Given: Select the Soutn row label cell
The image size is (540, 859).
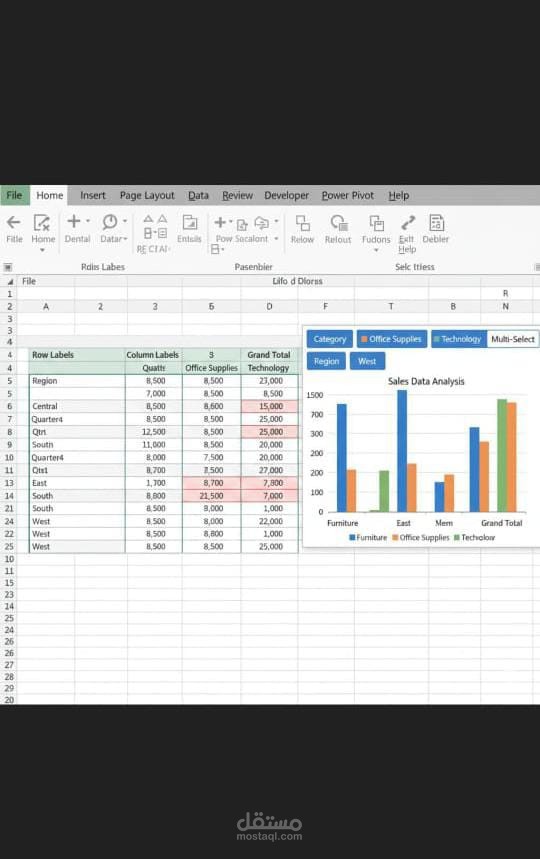Looking at the screenshot, I should pyautogui.click(x=77, y=444).
